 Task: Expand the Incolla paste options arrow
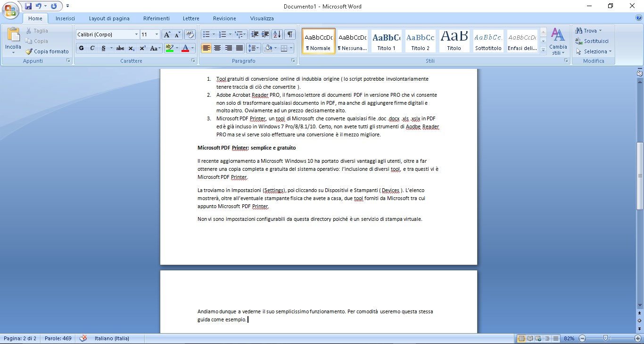(x=13, y=52)
